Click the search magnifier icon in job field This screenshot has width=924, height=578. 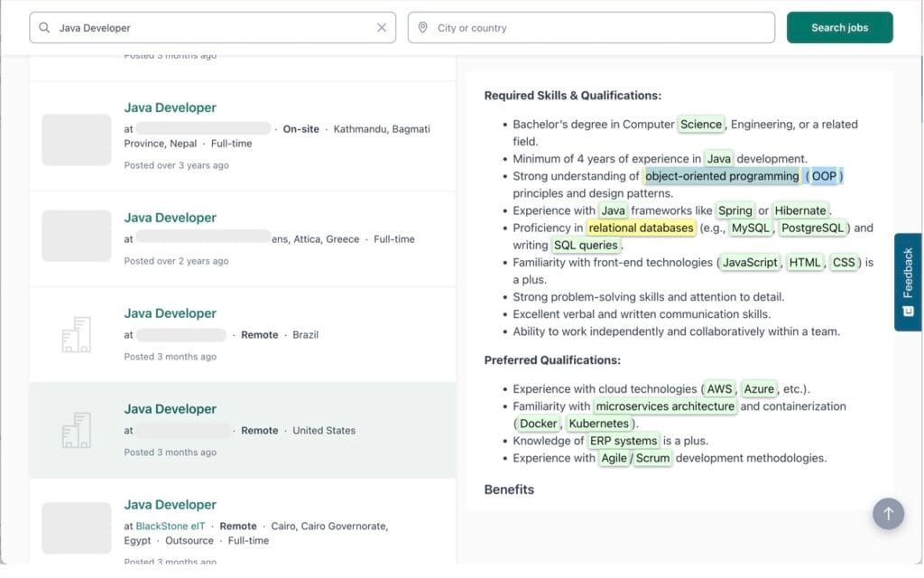pyautogui.click(x=44, y=28)
